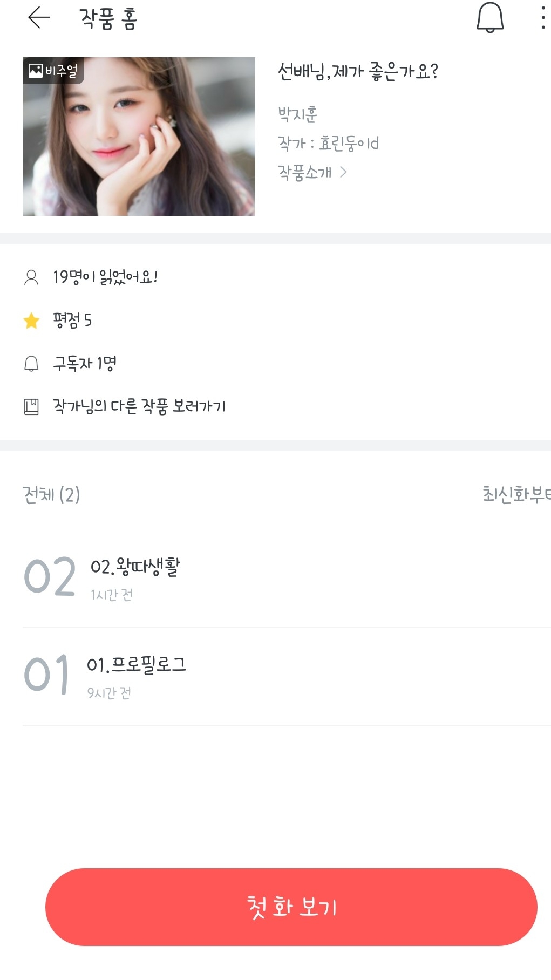Tap the story cover thumbnail image

pyautogui.click(x=139, y=137)
